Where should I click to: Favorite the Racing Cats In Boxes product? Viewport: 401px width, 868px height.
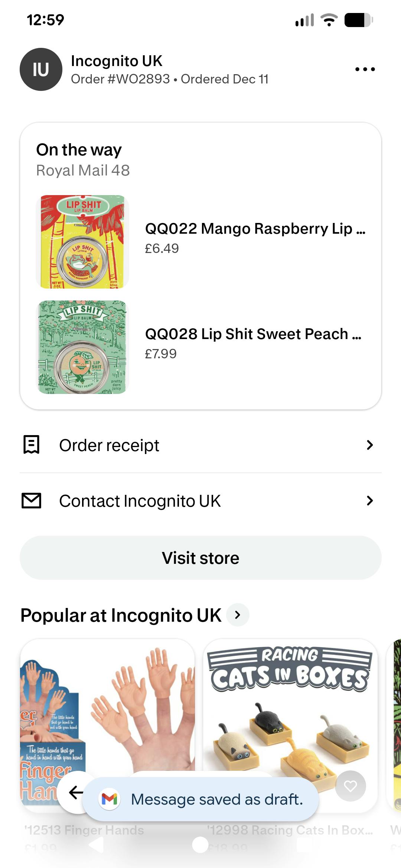[x=350, y=786]
